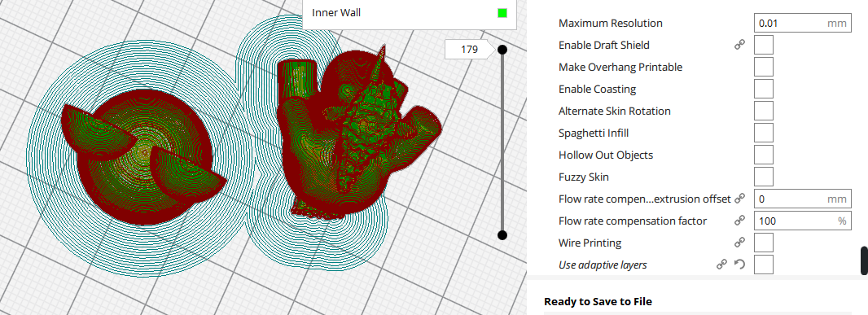
Task: Toggle link icon for Wire Printing
Action: pyautogui.click(x=739, y=243)
